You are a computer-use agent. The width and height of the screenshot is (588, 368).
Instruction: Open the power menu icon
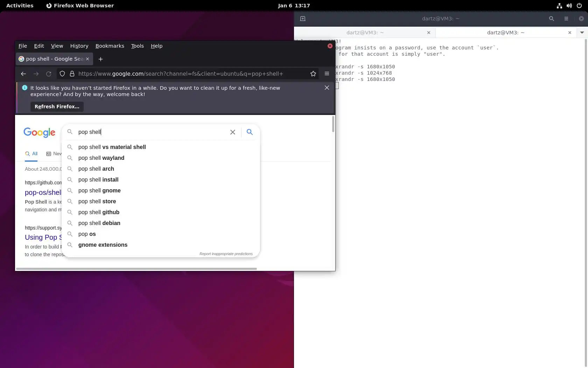(579, 6)
